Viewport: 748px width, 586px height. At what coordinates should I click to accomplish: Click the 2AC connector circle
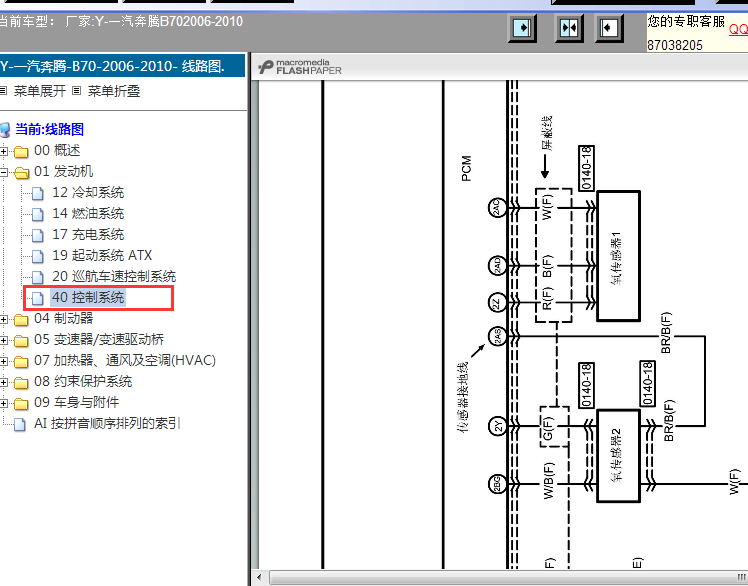point(497,208)
